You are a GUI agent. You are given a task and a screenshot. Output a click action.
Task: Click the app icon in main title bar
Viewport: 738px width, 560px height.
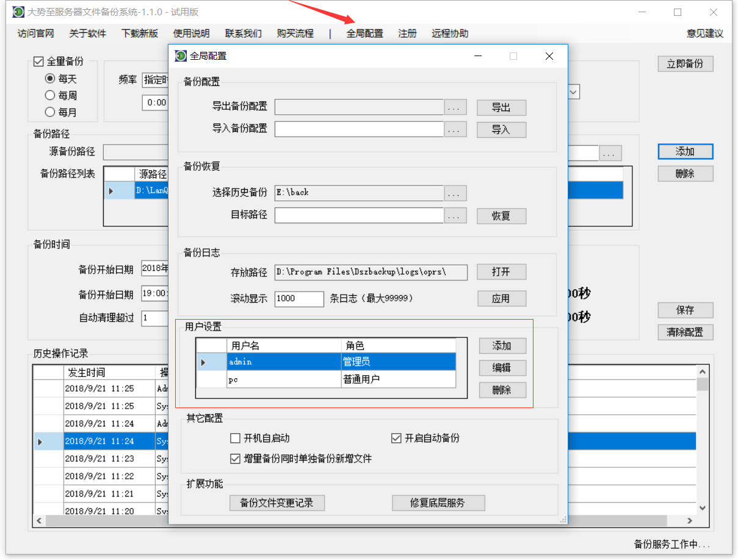(19, 12)
